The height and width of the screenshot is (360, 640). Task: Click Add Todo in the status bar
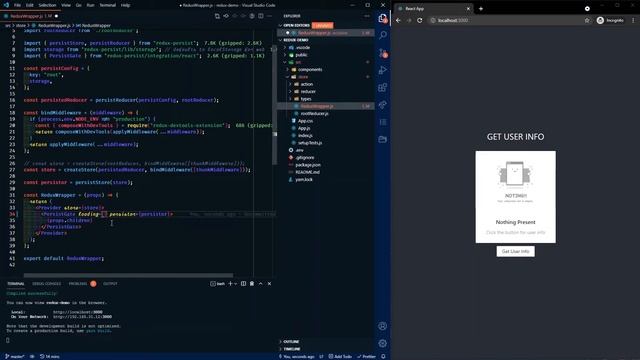point(340,356)
